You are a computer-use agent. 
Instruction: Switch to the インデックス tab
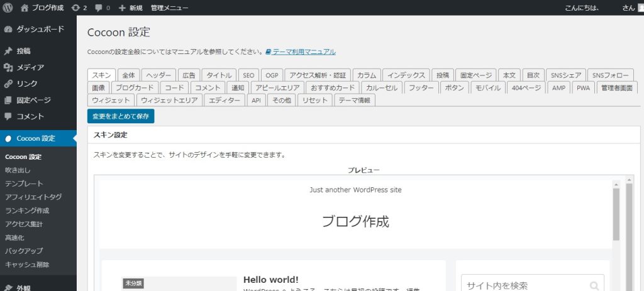pyautogui.click(x=406, y=75)
